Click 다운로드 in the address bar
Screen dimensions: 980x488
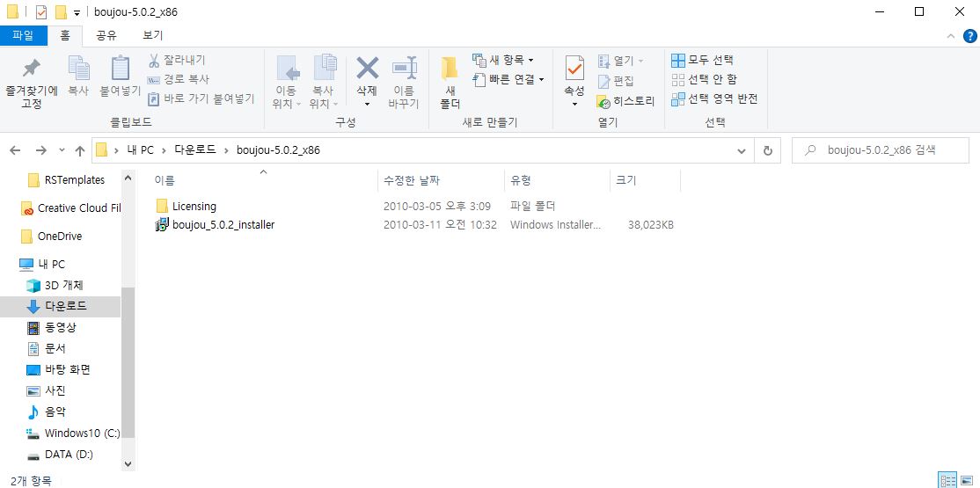[x=195, y=150]
